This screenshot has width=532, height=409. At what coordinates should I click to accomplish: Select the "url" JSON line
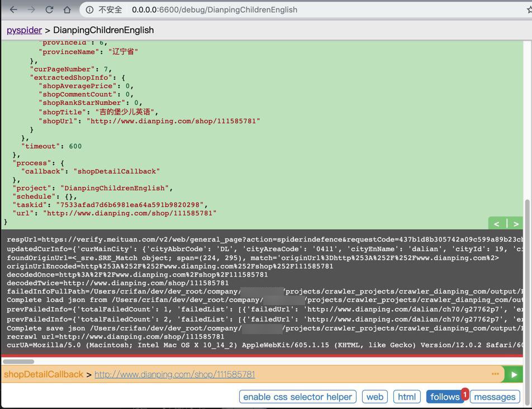(x=115, y=213)
